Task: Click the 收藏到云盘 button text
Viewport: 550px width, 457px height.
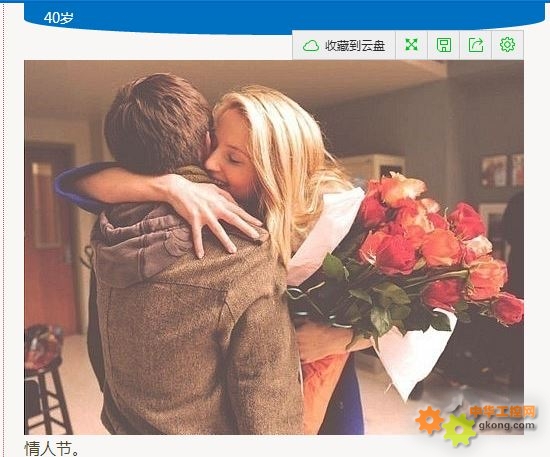Action: (x=355, y=46)
